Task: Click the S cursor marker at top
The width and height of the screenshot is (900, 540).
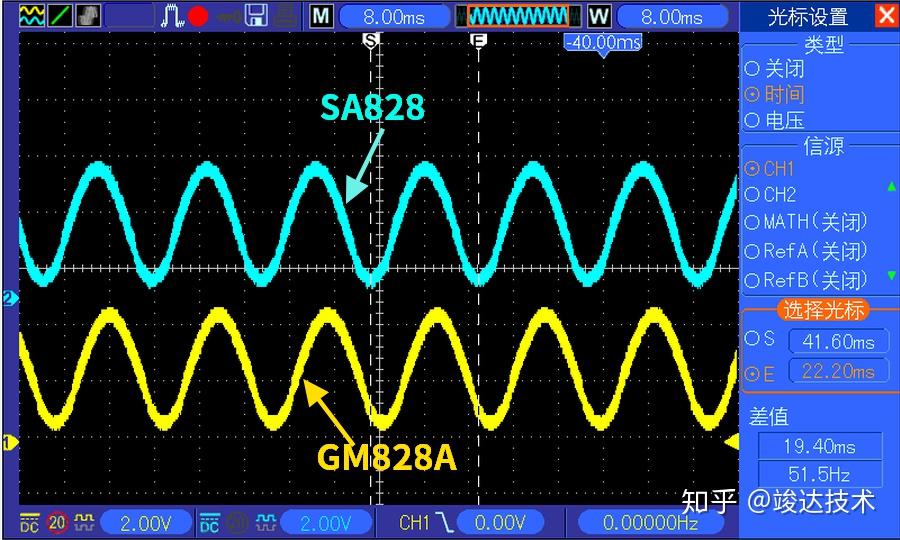Action: [371, 40]
